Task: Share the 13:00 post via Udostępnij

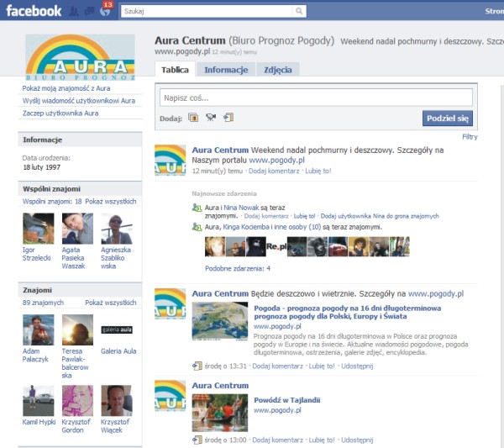Action: point(357,440)
